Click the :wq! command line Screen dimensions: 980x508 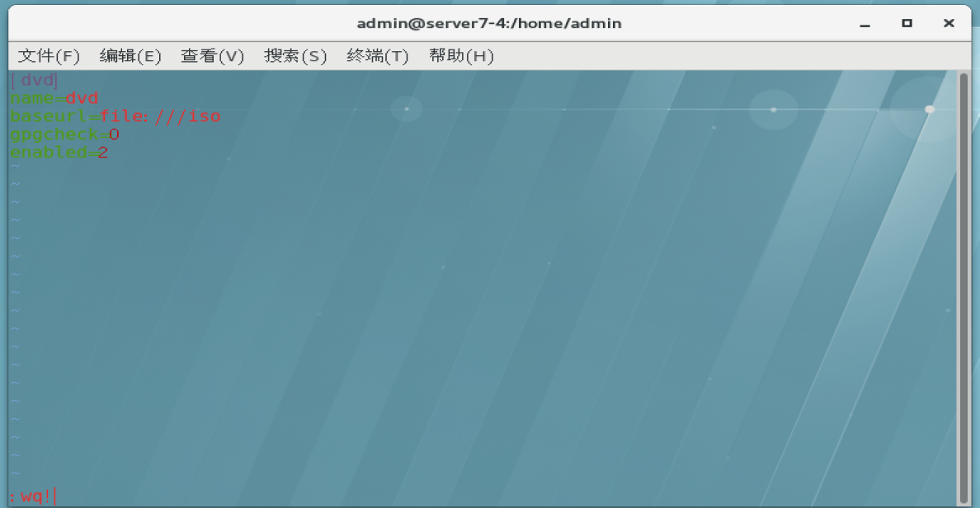(x=32, y=496)
